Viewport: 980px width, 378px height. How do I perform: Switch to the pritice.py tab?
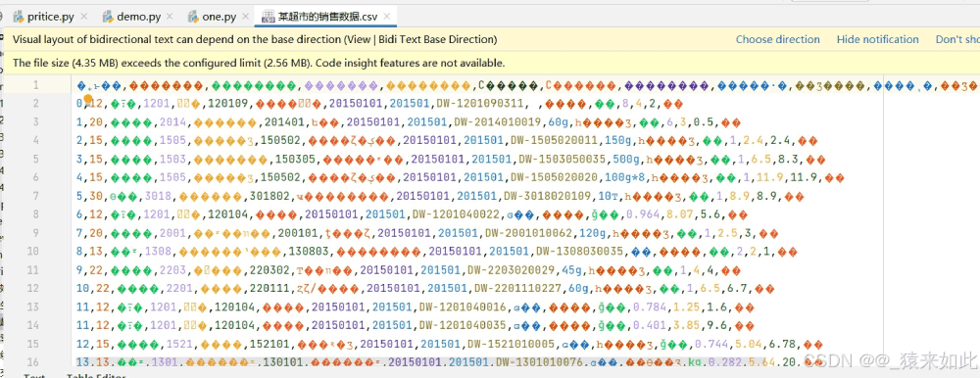tap(52, 17)
